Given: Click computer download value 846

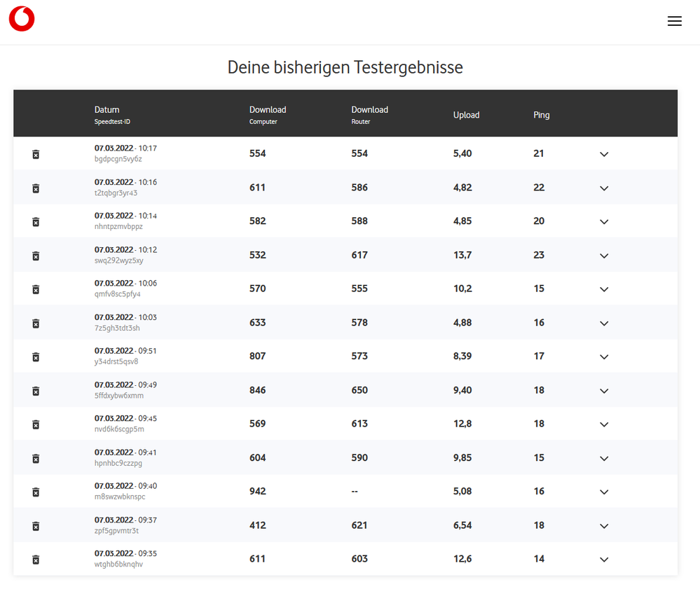Looking at the screenshot, I should pos(258,390).
